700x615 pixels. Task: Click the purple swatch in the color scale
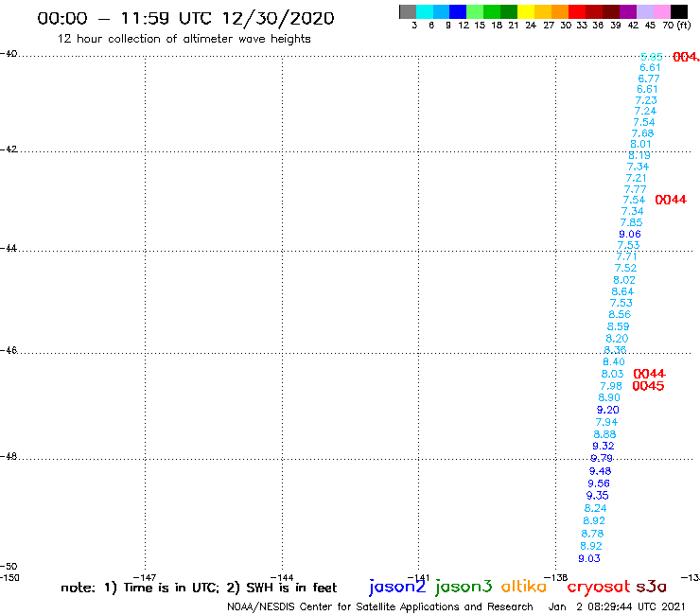point(628,11)
